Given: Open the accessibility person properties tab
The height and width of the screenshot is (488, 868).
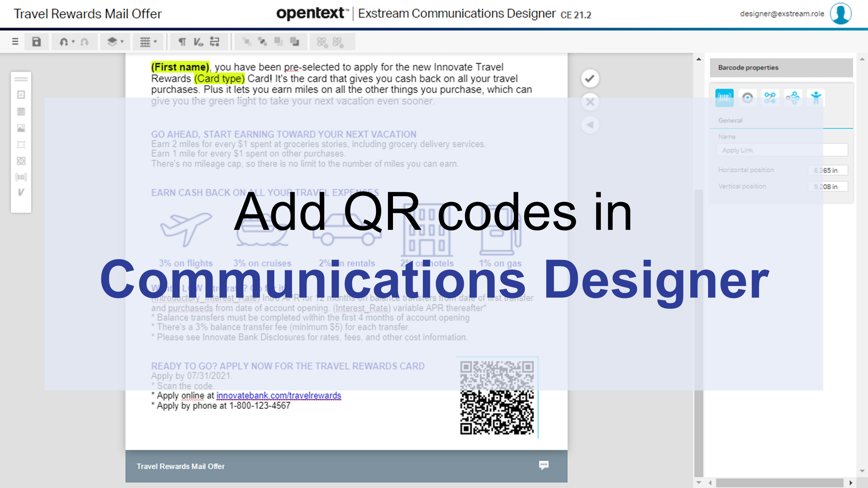Looking at the screenshot, I should (x=816, y=98).
